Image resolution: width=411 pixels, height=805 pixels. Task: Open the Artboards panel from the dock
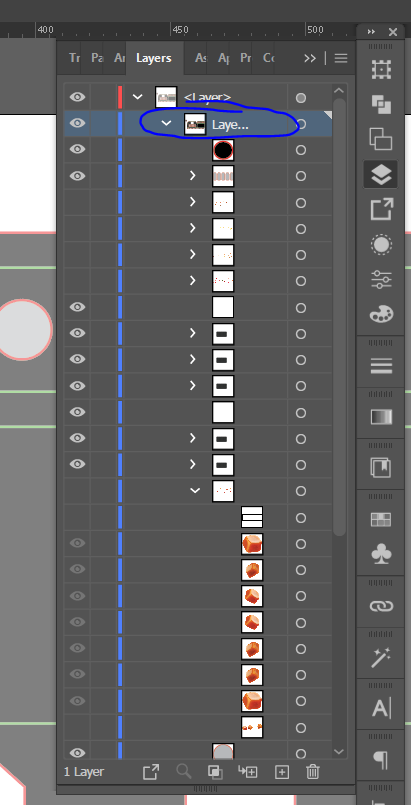[x=381, y=69]
